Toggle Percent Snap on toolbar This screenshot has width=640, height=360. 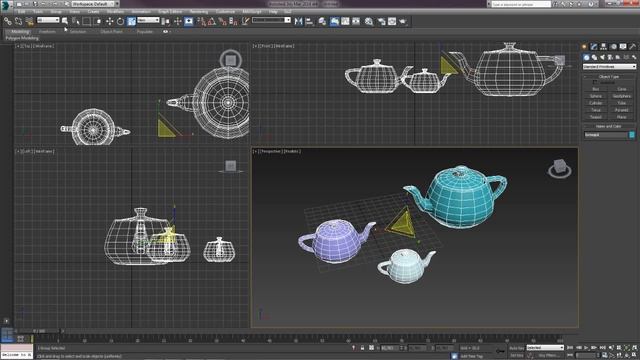(222, 21)
